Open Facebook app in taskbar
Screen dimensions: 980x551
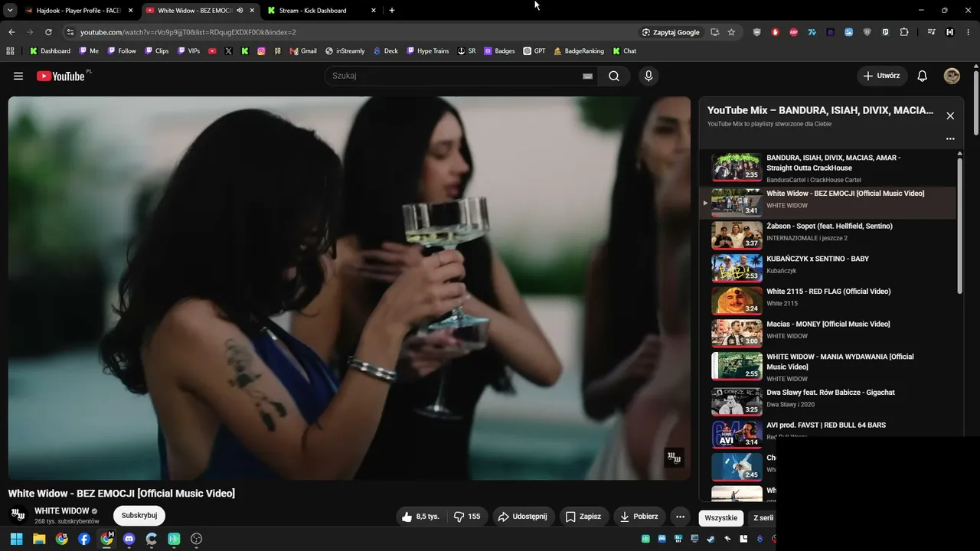[x=84, y=539]
